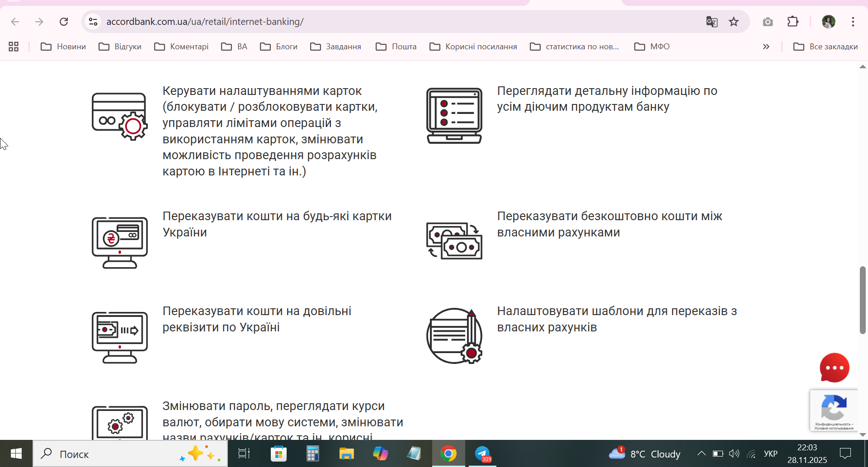
Task: Click the card settings gear icon
Action: [120, 116]
